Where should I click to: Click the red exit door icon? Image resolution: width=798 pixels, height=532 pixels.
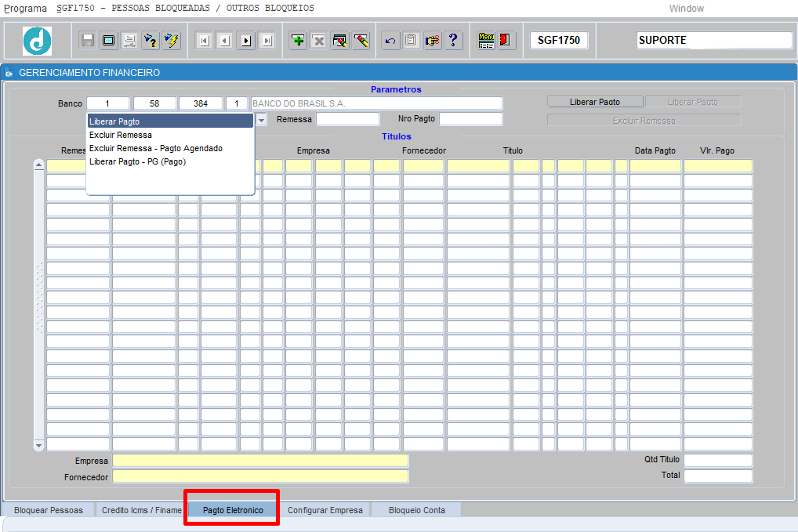click(505, 40)
